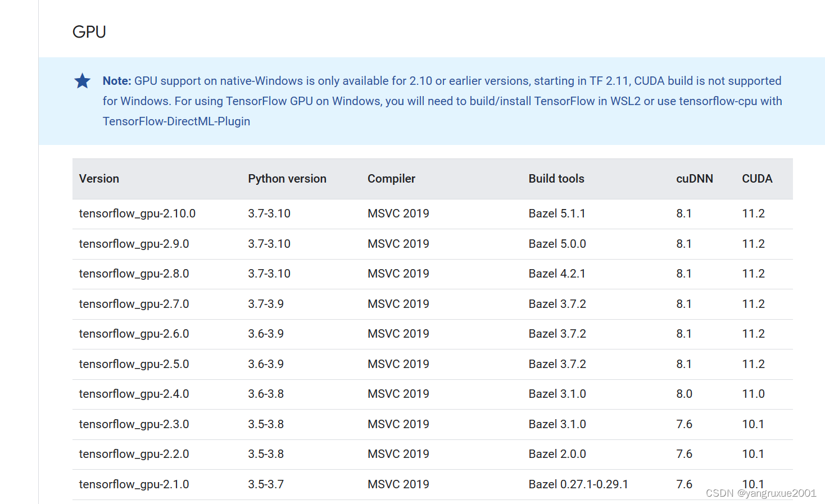The image size is (825, 504).
Task: Select the tensorflow_gpu-2.8.0 cell
Action: pos(134,274)
